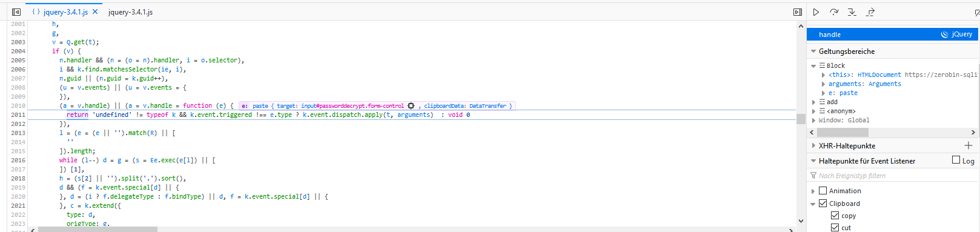Click the editor vertical scrollbar up arrow

coord(801,27)
